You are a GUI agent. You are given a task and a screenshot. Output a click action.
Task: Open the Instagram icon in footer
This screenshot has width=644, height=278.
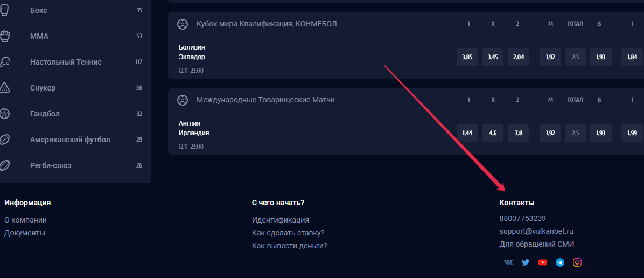(x=577, y=262)
